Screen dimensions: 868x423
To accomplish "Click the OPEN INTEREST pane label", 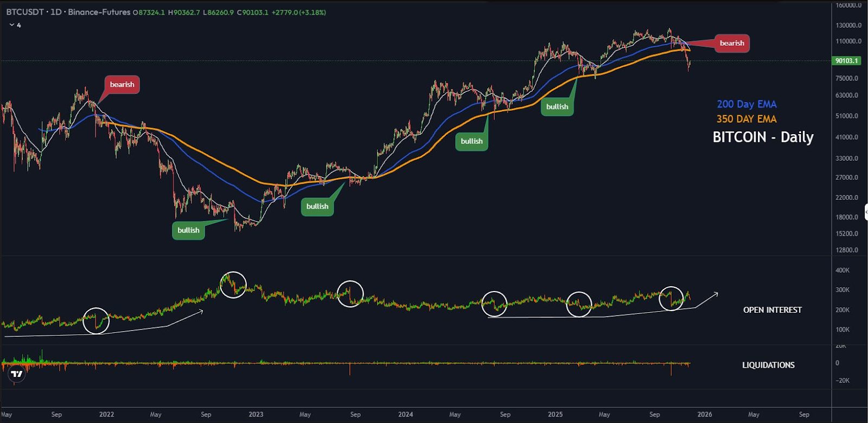I will (x=772, y=310).
